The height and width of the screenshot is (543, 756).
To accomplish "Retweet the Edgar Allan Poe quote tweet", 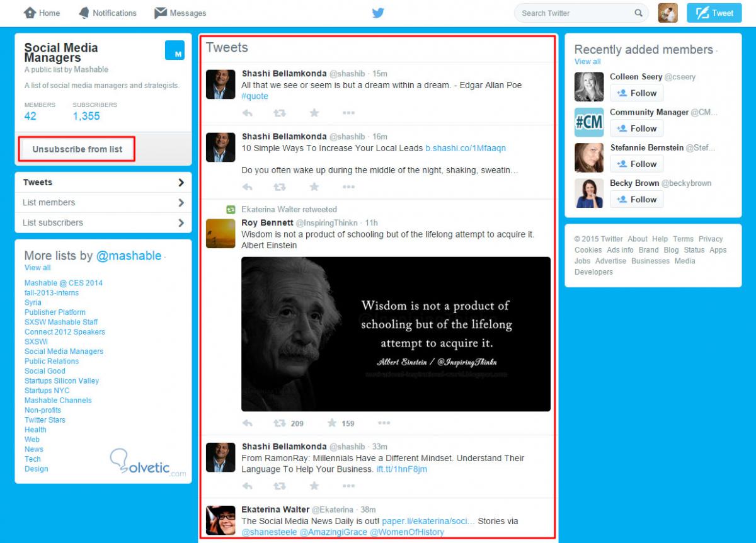I will (279, 113).
